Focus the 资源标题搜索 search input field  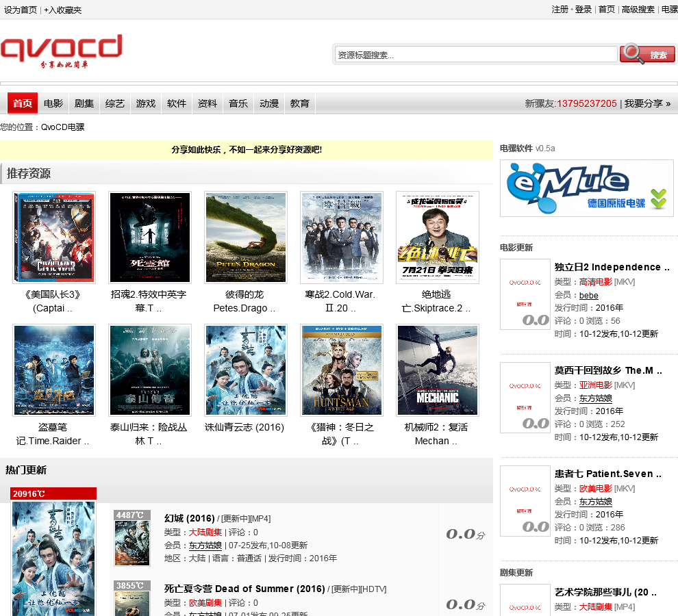tap(476, 55)
